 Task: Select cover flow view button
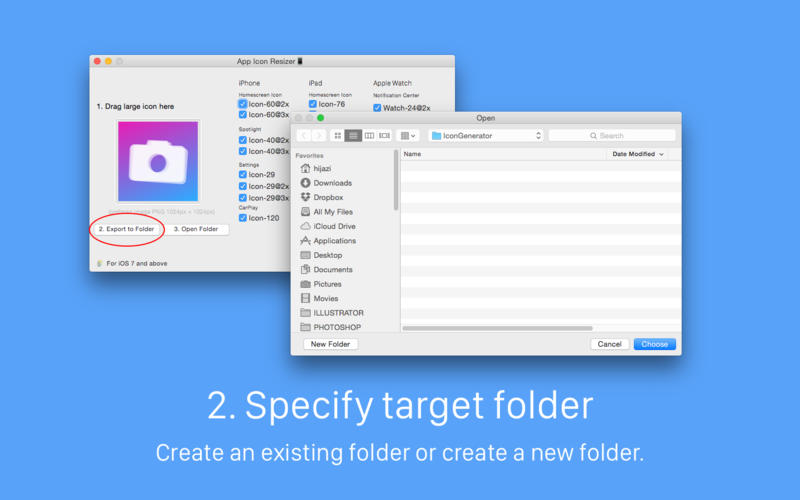click(x=385, y=135)
